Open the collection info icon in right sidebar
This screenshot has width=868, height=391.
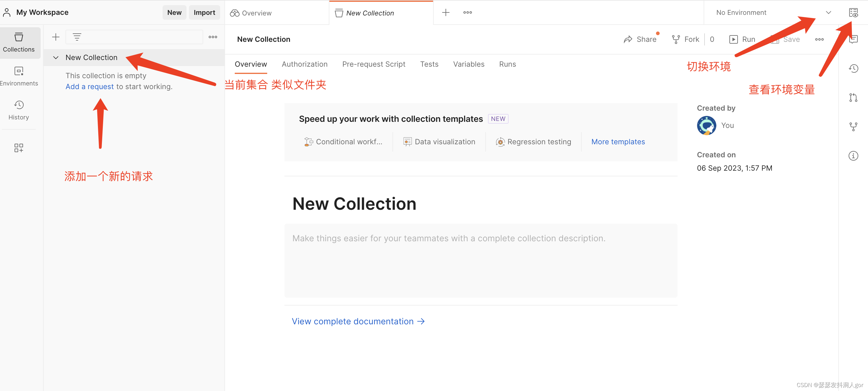[x=853, y=156]
